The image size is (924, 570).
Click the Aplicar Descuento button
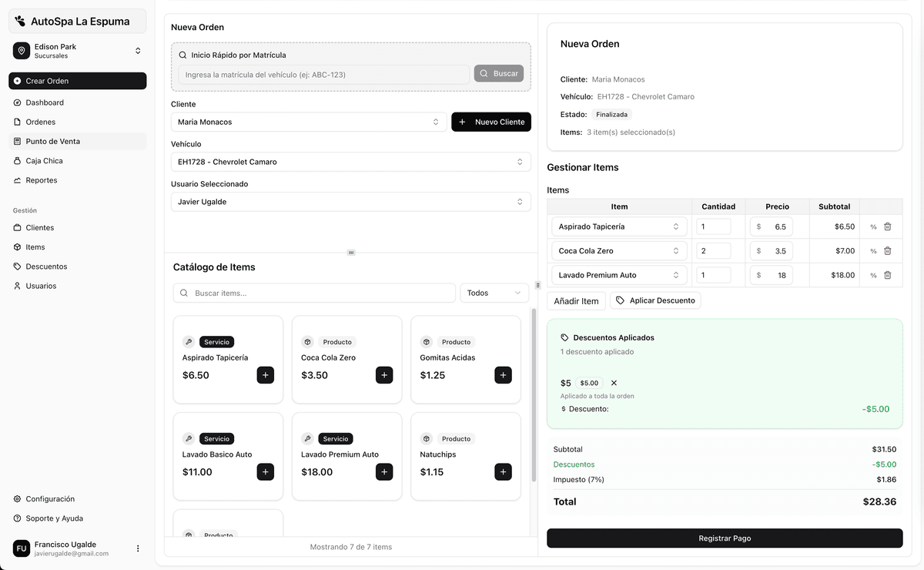(655, 300)
